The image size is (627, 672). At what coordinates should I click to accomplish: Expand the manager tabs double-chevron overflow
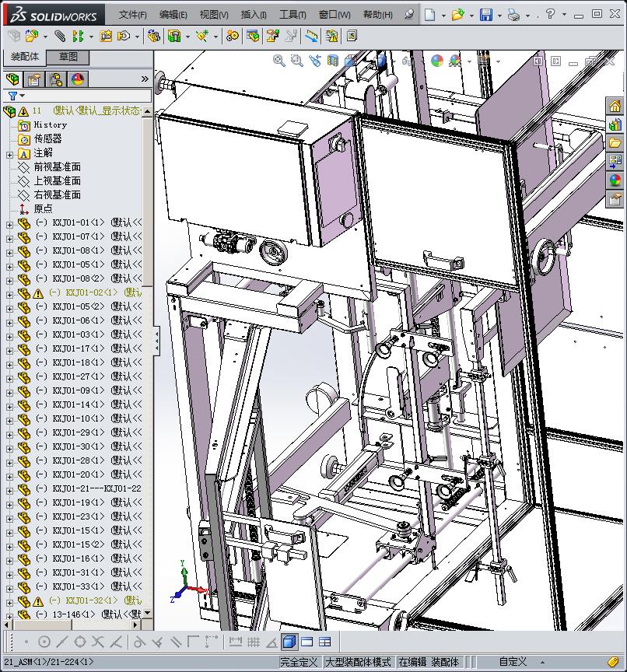(145, 79)
